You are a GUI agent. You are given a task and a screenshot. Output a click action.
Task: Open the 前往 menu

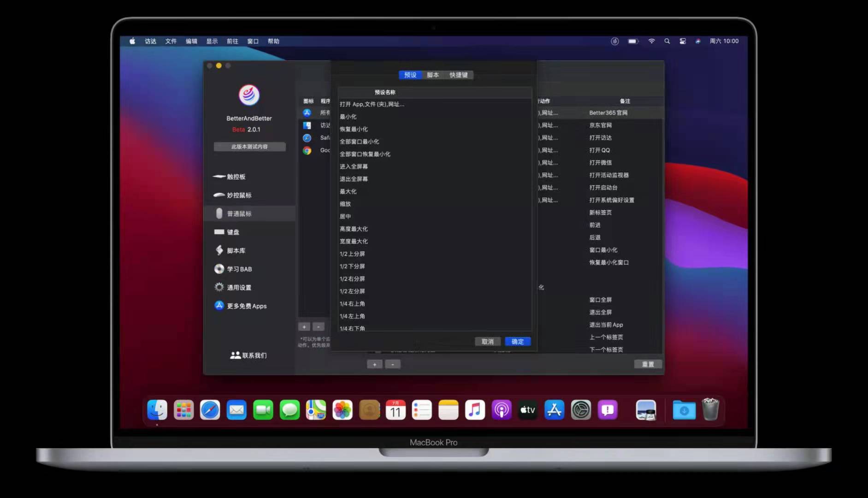232,41
